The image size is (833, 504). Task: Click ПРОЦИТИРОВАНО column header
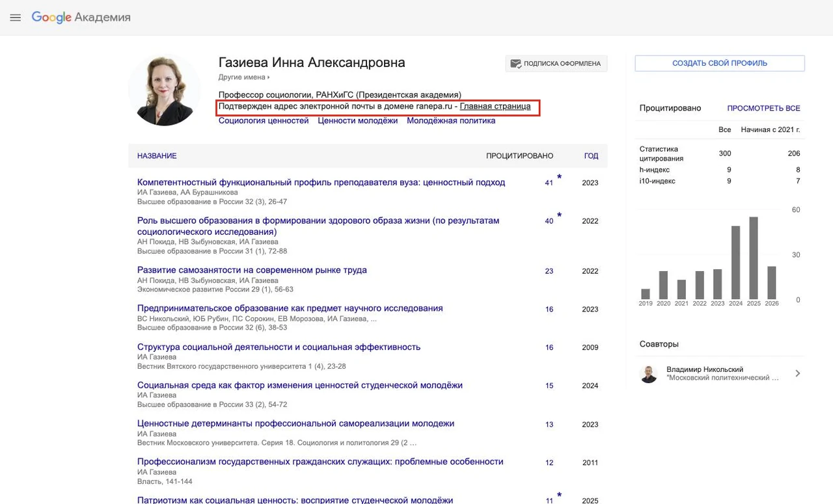coord(519,156)
